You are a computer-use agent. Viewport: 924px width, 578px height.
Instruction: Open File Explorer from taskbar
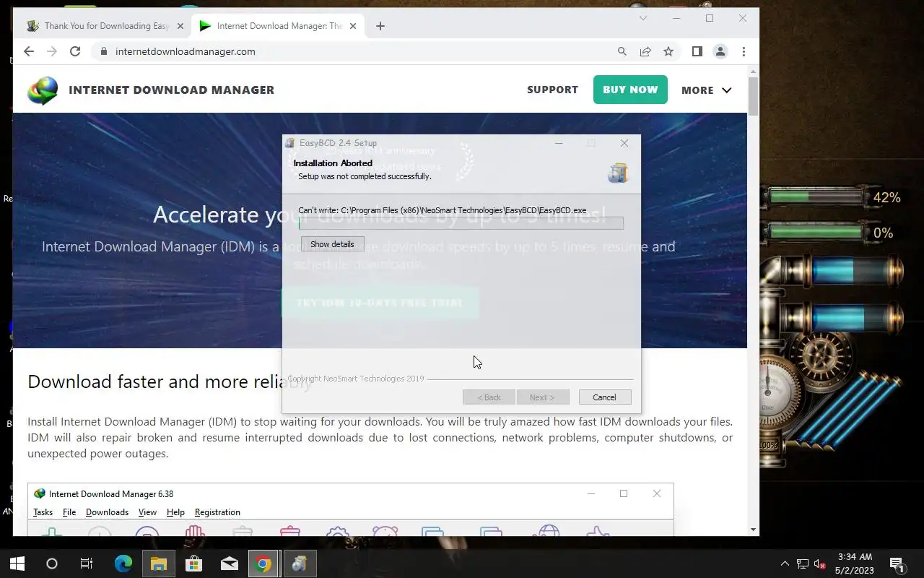pyautogui.click(x=159, y=564)
